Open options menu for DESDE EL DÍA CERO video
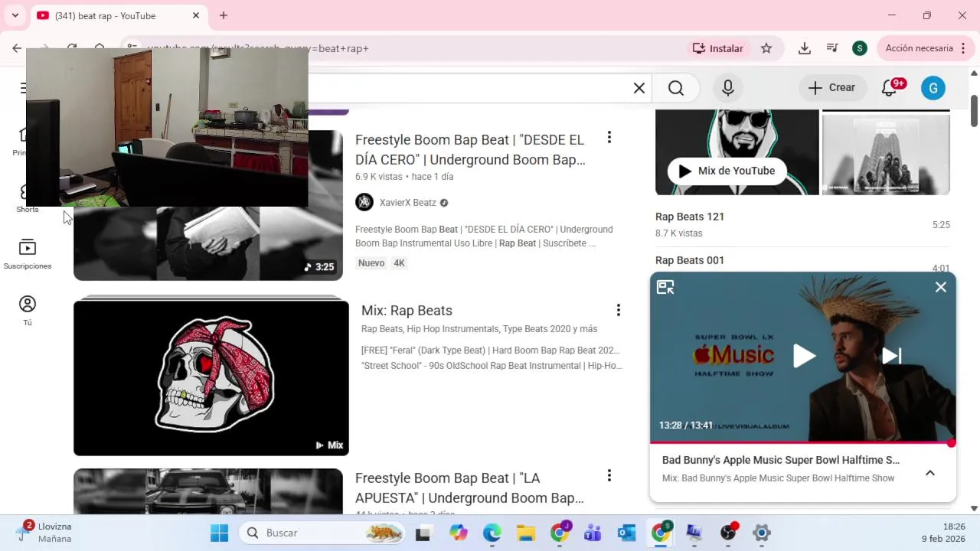This screenshot has height=551, width=980. (x=609, y=138)
